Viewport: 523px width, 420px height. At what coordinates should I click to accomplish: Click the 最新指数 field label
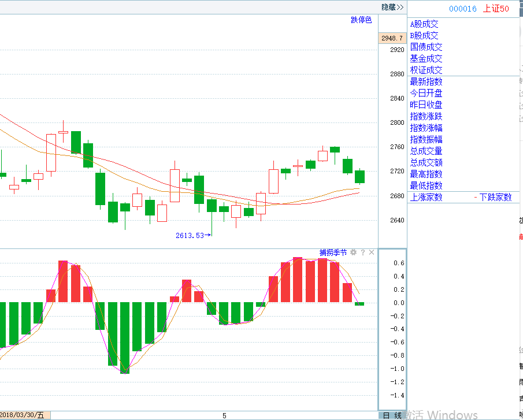pos(426,82)
